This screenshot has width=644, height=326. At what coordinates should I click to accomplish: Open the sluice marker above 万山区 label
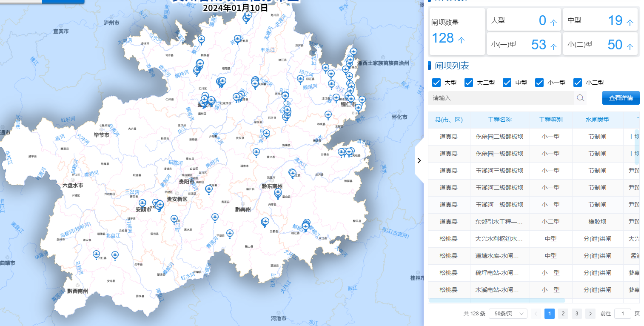(358, 108)
